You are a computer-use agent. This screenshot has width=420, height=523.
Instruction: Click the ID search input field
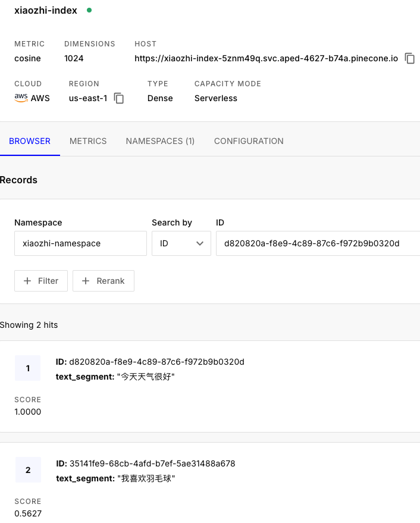pyautogui.click(x=318, y=243)
